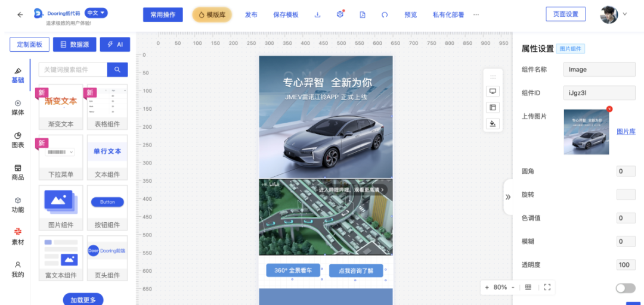The width and height of the screenshot is (644, 305).
Task: Click the 旋转 value field
Action: pyautogui.click(x=626, y=195)
